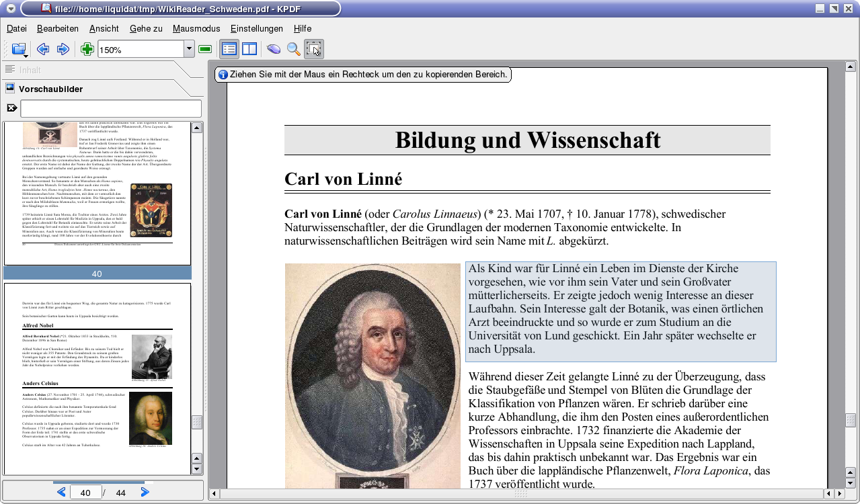Focus the thumbnail search filter field
The image size is (860, 504).
[111, 108]
